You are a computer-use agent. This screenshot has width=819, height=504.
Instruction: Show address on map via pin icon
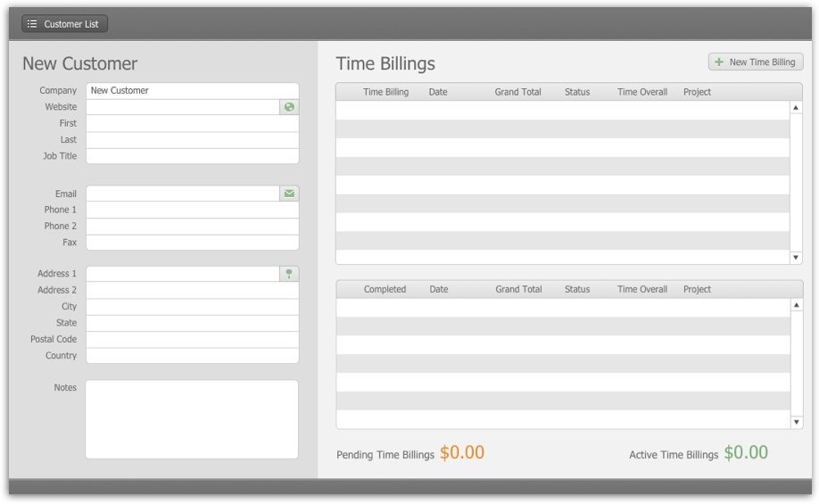tap(289, 274)
